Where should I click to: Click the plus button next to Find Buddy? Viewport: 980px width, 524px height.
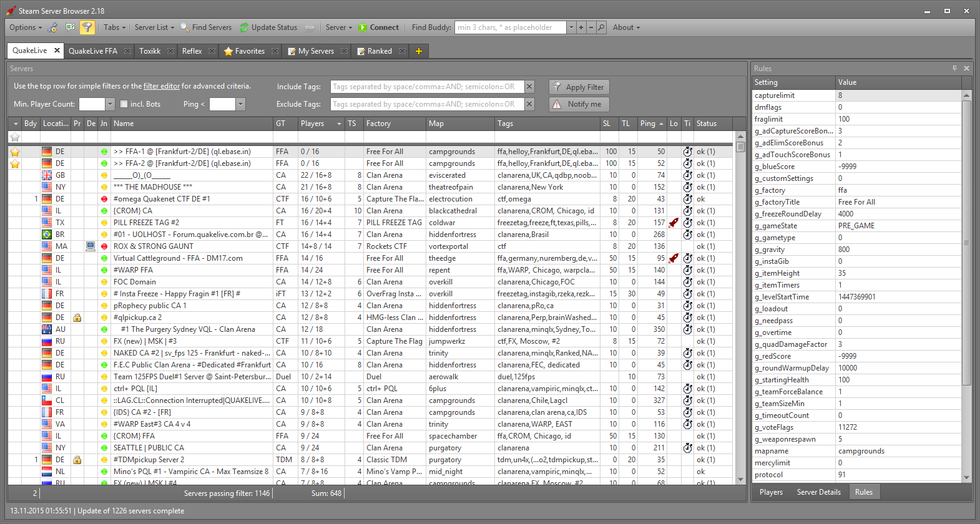[581, 27]
